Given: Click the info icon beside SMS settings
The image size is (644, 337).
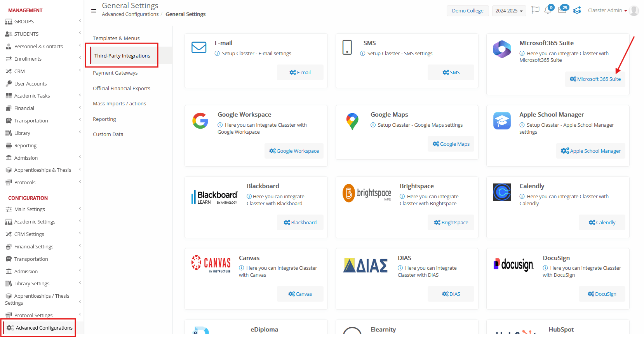Looking at the screenshot, I should 363,53.
